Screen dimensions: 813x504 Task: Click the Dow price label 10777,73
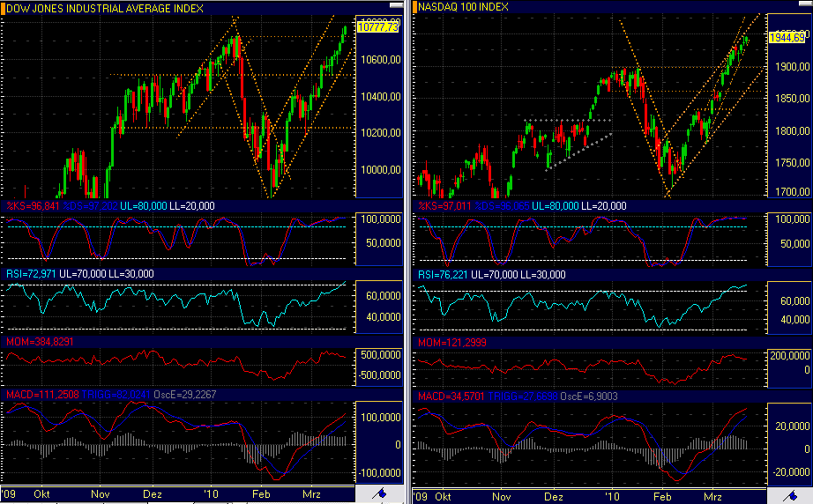click(378, 27)
